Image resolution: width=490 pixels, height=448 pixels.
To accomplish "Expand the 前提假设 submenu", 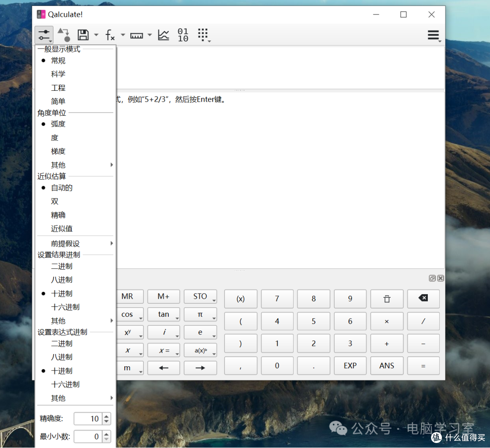I will 75,244.
